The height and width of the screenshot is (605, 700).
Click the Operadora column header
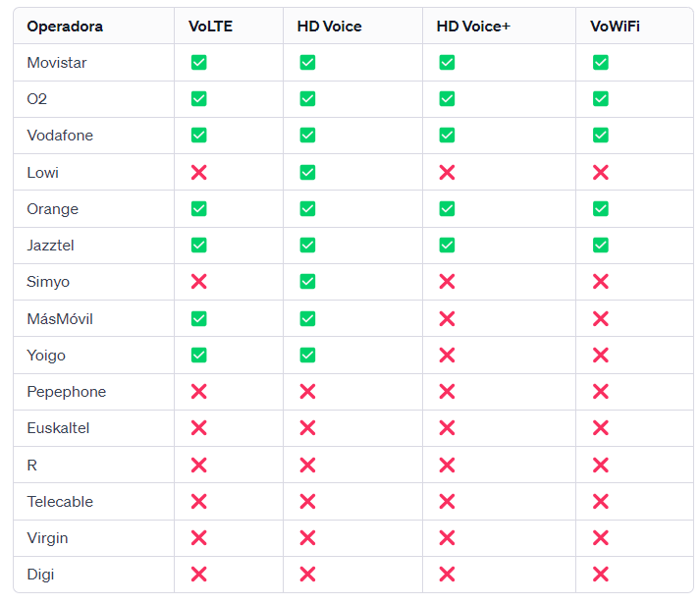(x=65, y=27)
